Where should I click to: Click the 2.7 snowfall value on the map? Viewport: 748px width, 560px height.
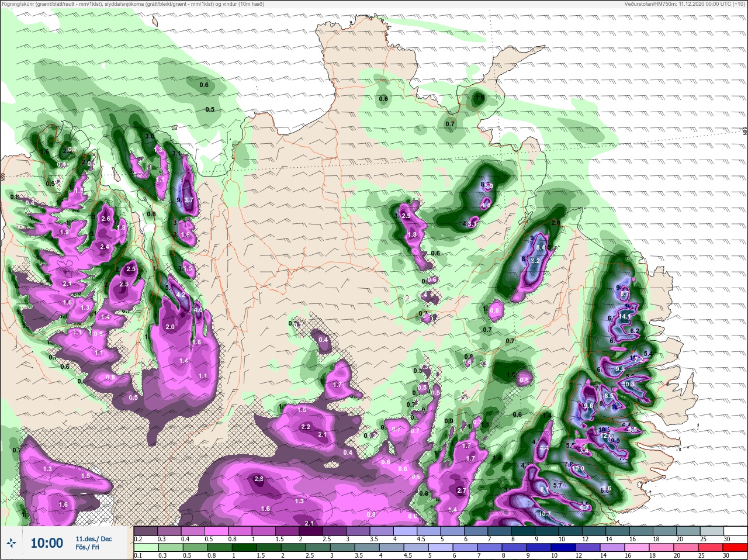[461, 491]
